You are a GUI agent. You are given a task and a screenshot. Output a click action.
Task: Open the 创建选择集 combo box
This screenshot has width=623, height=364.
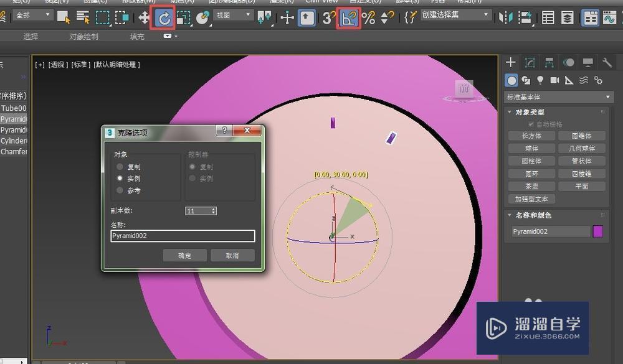[455, 14]
